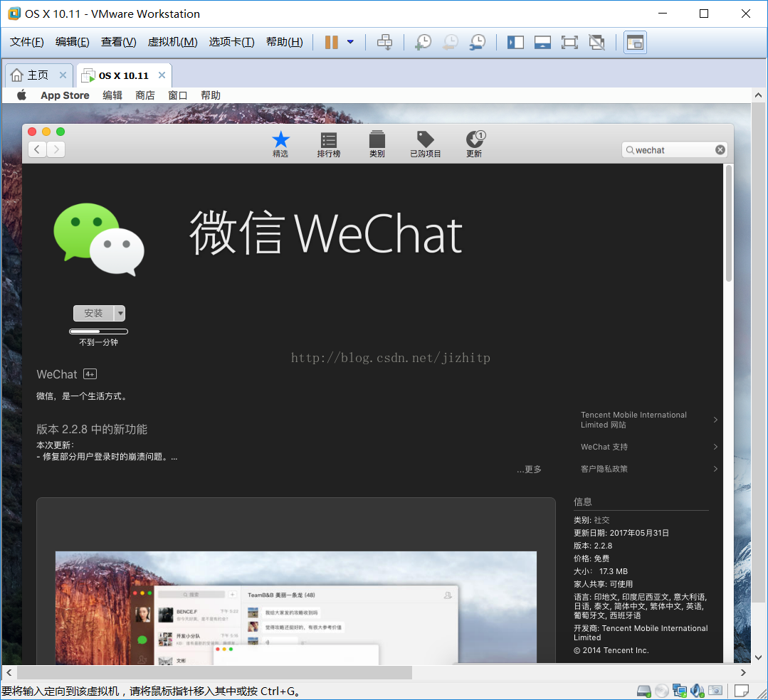Toggle the VMware thumbnail bar view
Image resolution: width=768 pixels, height=700 pixels.
[542, 43]
